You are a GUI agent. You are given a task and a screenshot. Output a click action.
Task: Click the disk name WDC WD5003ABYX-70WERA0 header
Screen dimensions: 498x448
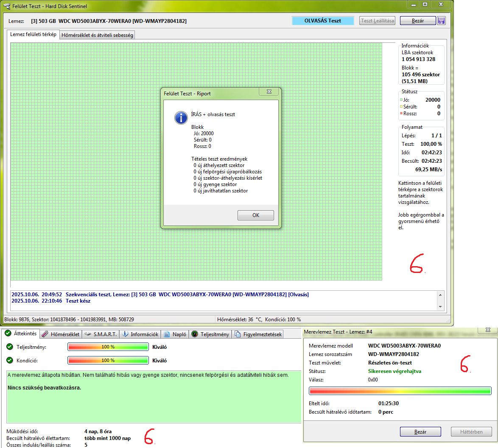109,21
